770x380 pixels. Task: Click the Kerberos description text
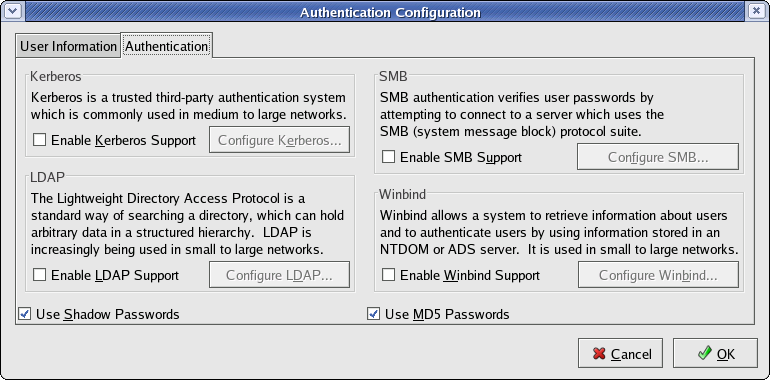coord(188,106)
